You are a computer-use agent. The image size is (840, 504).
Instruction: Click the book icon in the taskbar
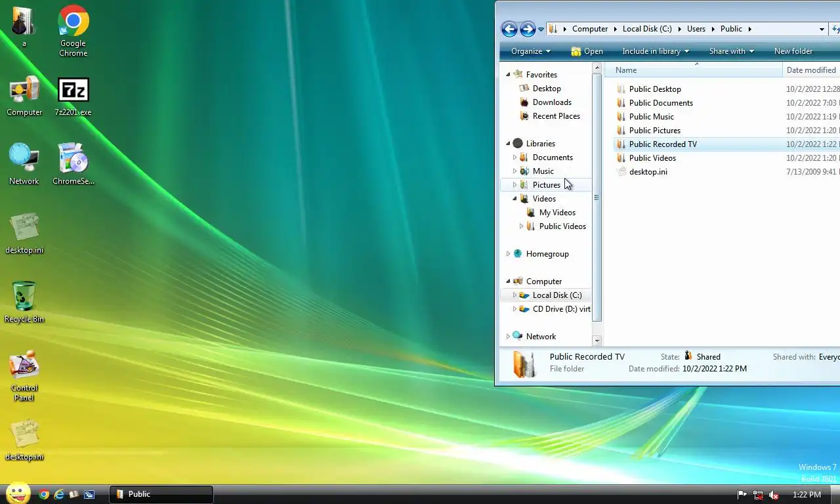point(74,495)
